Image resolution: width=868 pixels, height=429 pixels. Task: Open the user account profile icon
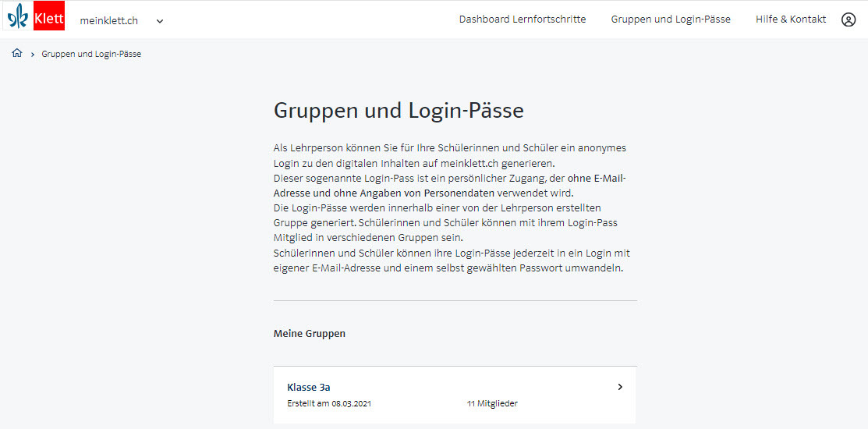pos(848,20)
